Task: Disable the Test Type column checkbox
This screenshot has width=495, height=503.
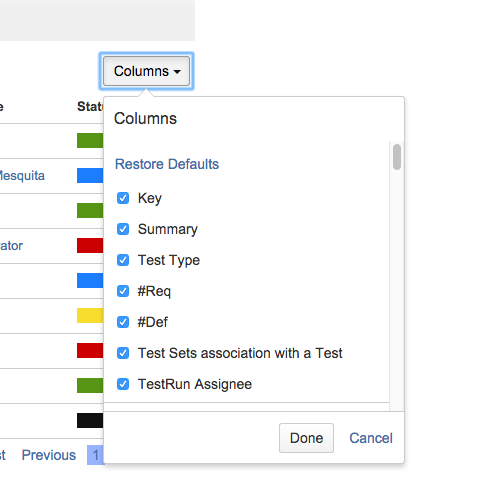Action: point(123,260)
